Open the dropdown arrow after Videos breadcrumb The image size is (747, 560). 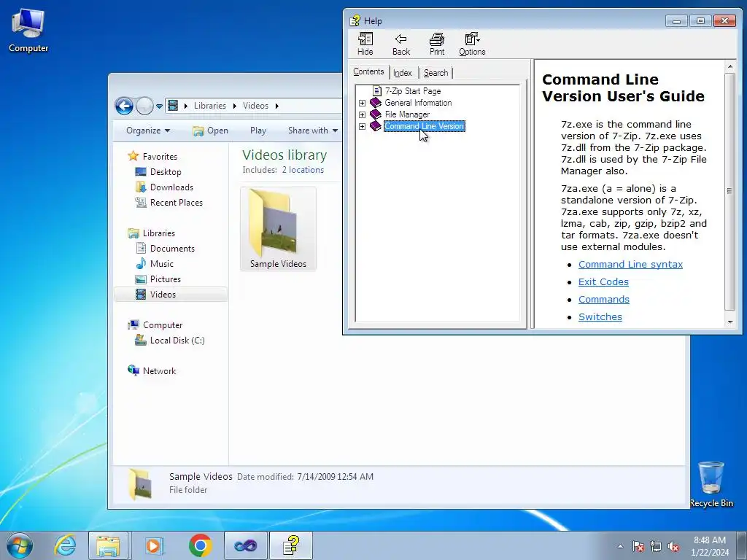pos(276,106)
